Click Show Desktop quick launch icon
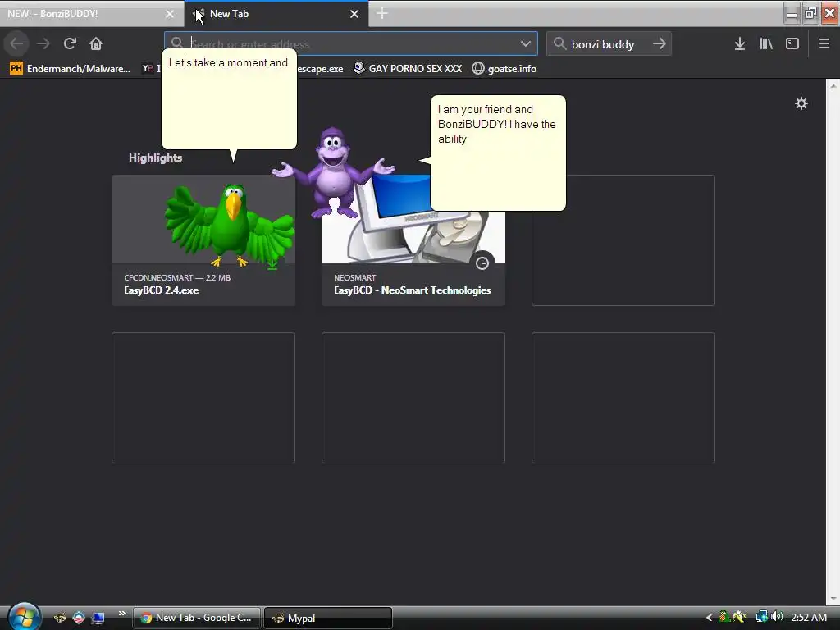 coord(98,618)
